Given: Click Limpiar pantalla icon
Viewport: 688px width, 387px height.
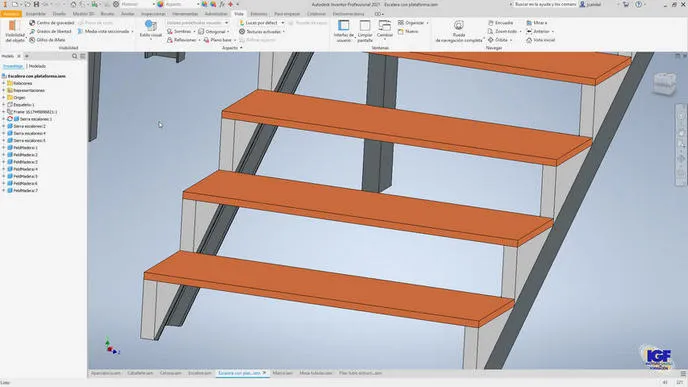Looking at the screenshot, I should click(x=365, y=25).
